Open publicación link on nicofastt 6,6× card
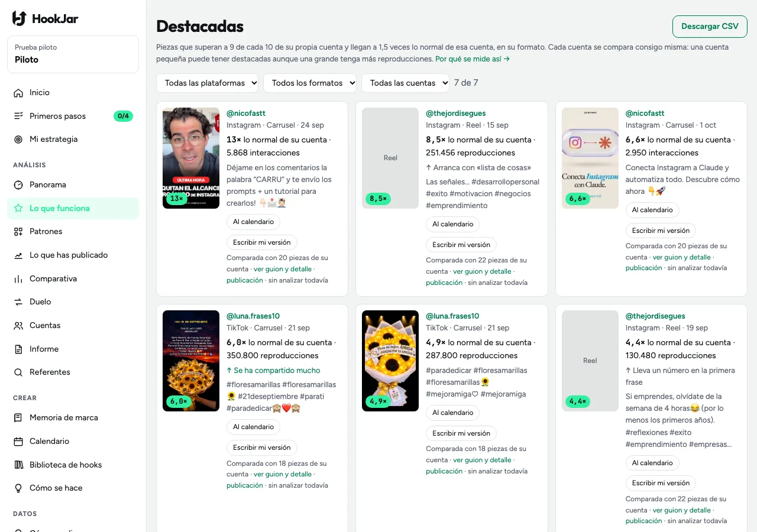Image resolution: width=757 pixels, height=532 pixels. coord(644,268)
